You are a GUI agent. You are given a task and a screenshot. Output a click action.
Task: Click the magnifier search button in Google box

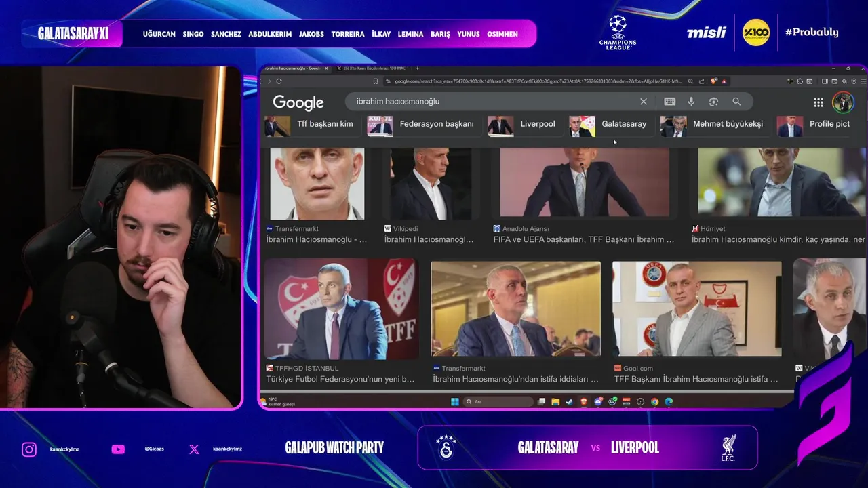click(x=736, y=102)
